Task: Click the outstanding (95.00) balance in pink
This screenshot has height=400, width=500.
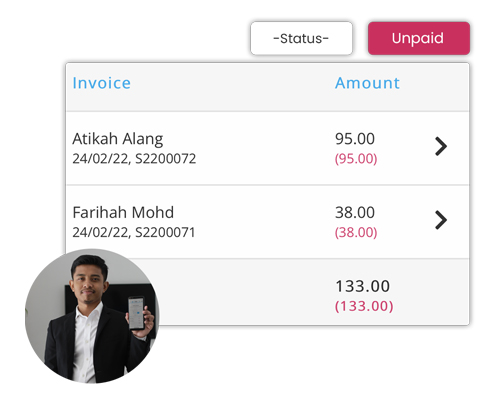Action: click(356, 159)
